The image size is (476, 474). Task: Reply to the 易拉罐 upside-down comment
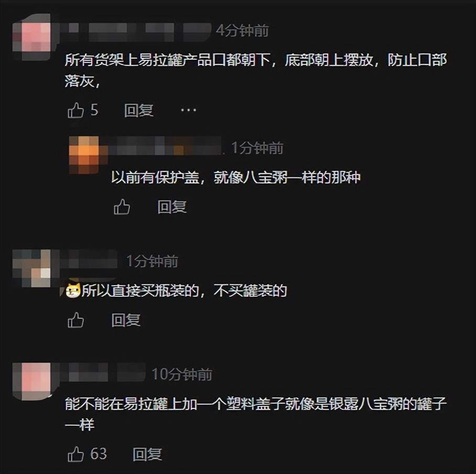pos(139,110)
